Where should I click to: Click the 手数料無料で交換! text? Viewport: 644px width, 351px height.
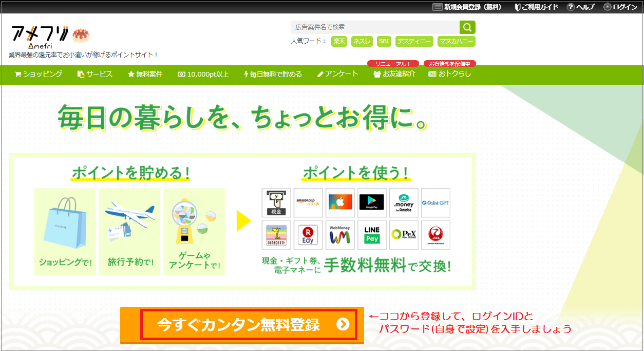tap(388, 266)
